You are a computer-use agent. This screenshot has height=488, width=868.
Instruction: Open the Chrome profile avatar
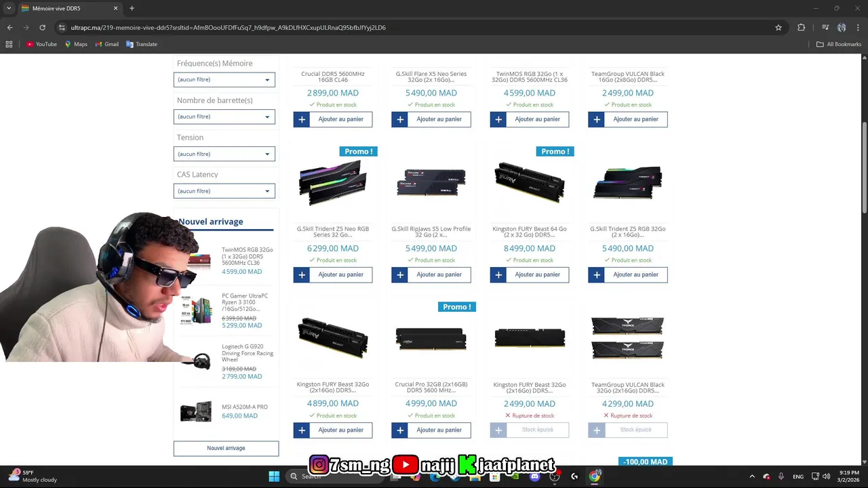(842, 28)
